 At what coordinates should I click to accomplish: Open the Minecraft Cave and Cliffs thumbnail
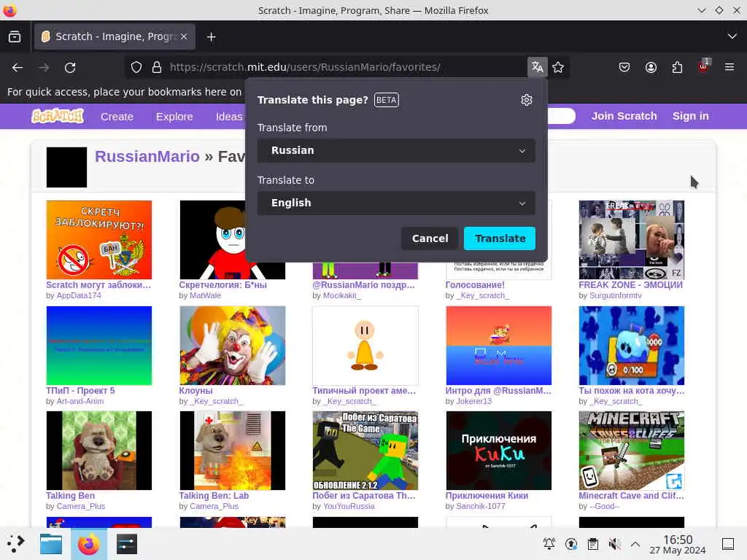pos(631,451)
